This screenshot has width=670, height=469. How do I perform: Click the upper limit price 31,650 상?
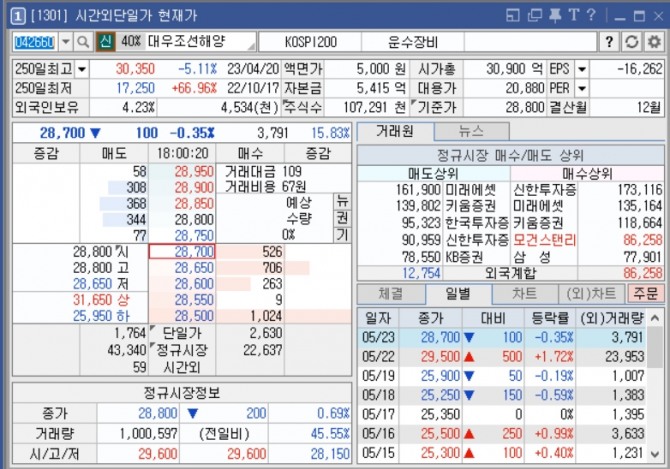point(101,300)
